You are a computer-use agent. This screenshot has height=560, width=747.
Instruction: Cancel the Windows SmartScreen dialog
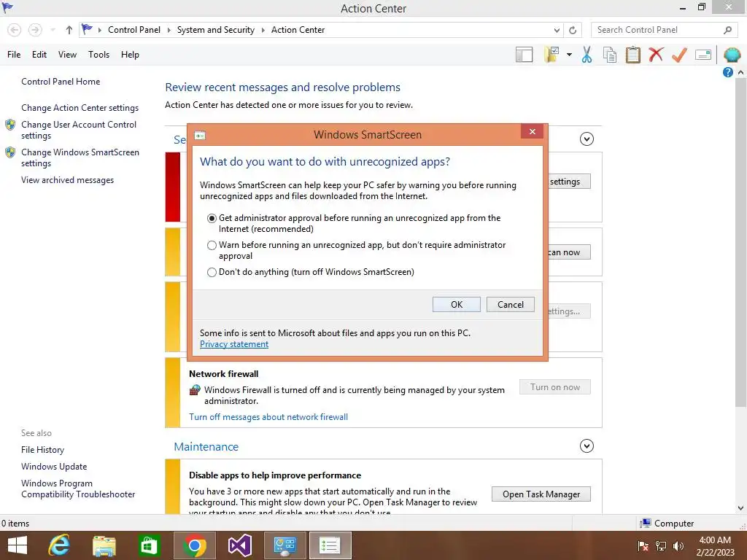click(510, 305)
